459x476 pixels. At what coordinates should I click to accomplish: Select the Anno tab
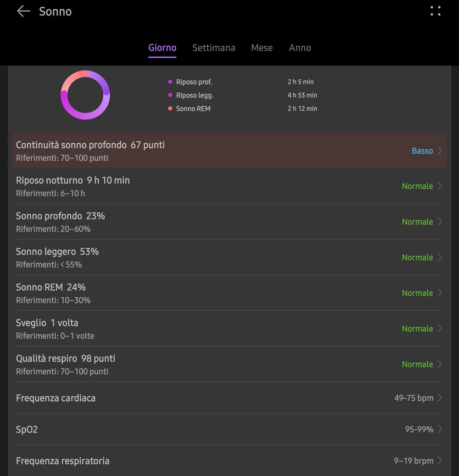pos(300,48)
